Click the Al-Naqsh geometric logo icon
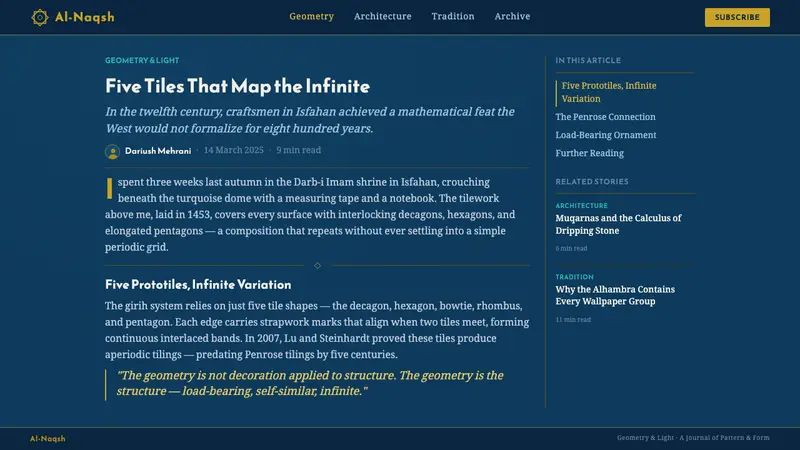The image size is (800, 450). coord(39,17)
